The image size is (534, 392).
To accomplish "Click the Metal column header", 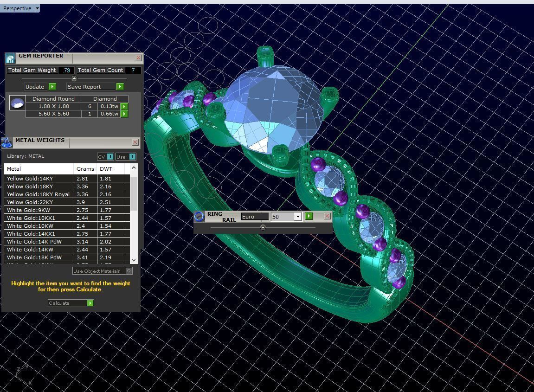I will [x=39, y=169].
